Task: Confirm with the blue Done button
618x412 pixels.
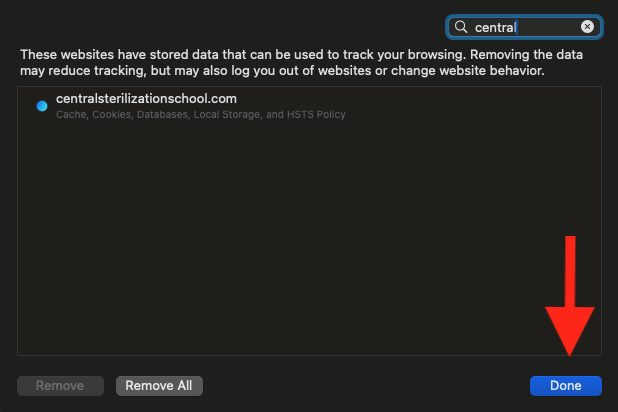Action: click(x=566, y=386)
